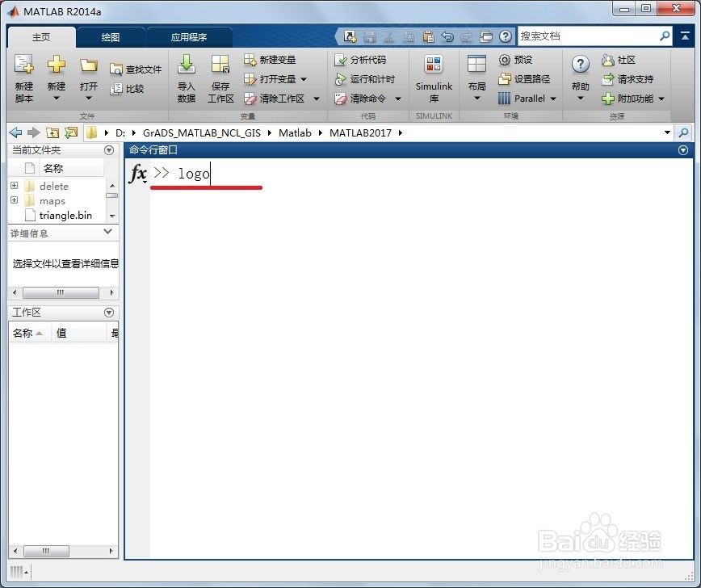Click Help (帮助) question mark icon

coord(581,65)
